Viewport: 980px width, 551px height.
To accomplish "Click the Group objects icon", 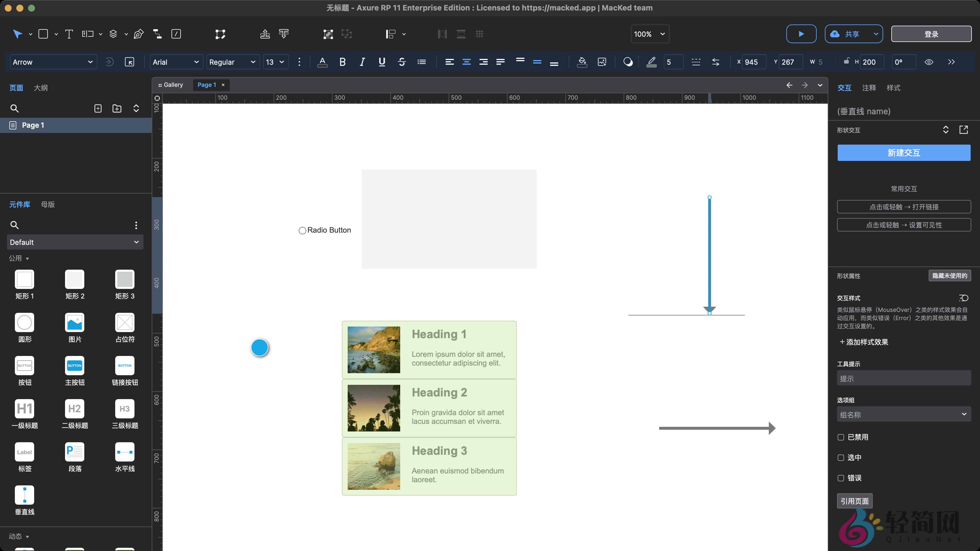I will 328,34.
